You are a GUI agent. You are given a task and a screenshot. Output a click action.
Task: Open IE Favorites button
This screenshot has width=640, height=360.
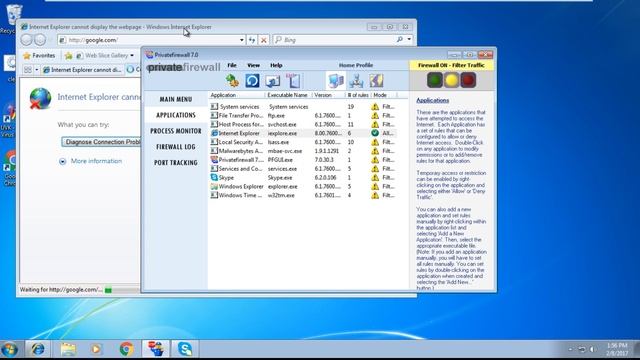click(x=39, y=56)
